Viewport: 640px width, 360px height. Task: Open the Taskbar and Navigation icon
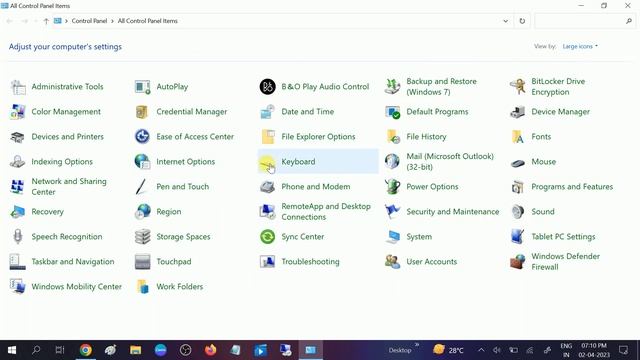18,262
